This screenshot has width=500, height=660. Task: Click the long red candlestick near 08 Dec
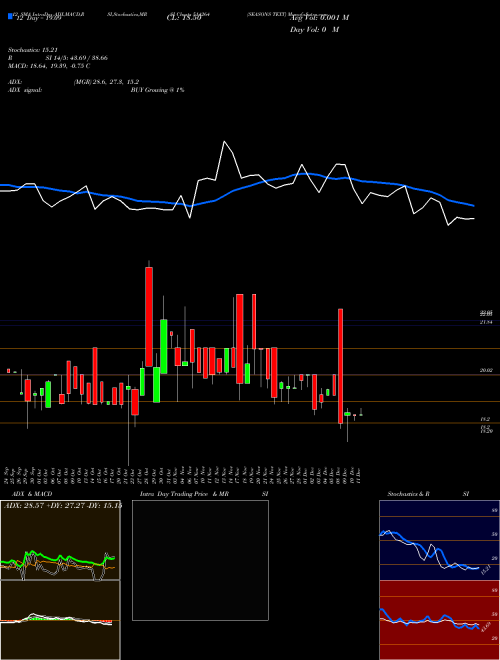tap(340, 366)
